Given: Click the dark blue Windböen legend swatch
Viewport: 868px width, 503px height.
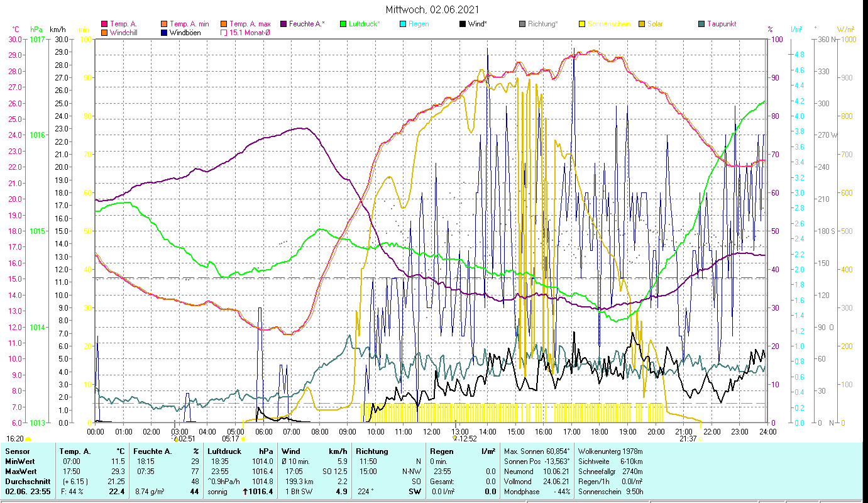Looking at the screenshot, I should click(164, 33).
